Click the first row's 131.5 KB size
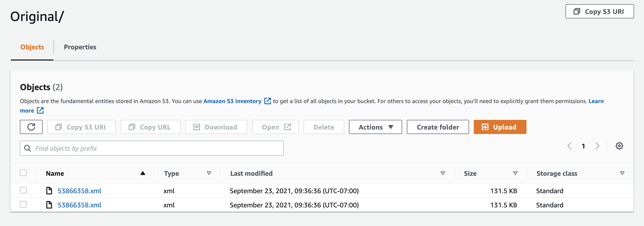The width and height of the screenshot is (644, 226). [504, 191]
